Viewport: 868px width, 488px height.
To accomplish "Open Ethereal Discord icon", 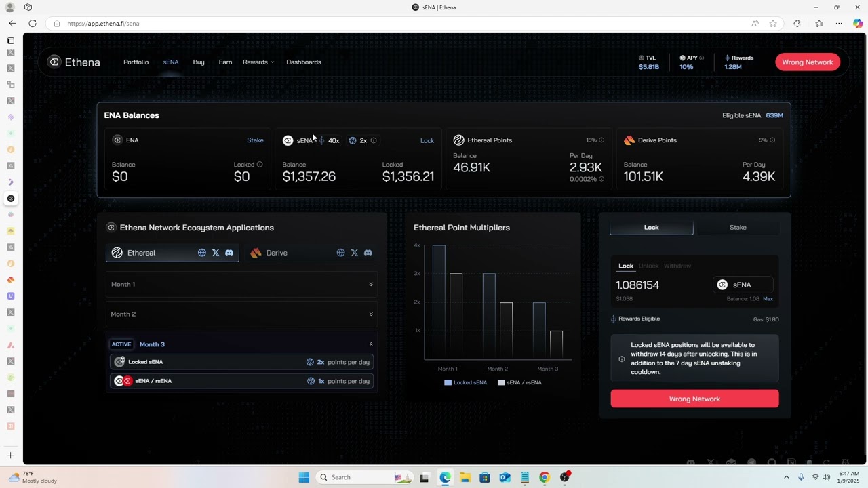I will pos(229,253).
